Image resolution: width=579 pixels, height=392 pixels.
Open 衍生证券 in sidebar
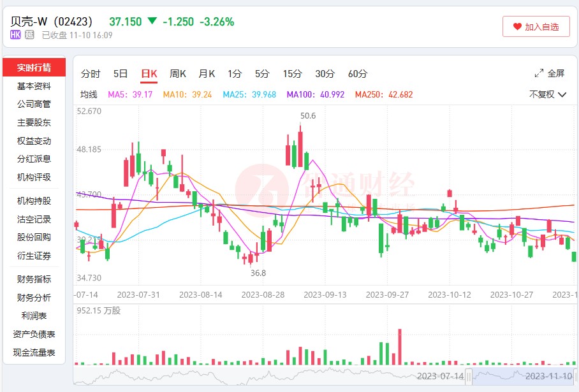(34, 256)
